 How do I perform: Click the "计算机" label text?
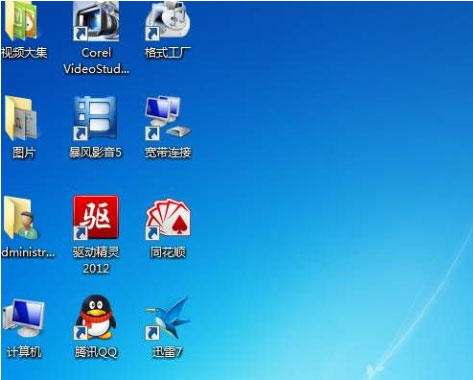(24, 352)
